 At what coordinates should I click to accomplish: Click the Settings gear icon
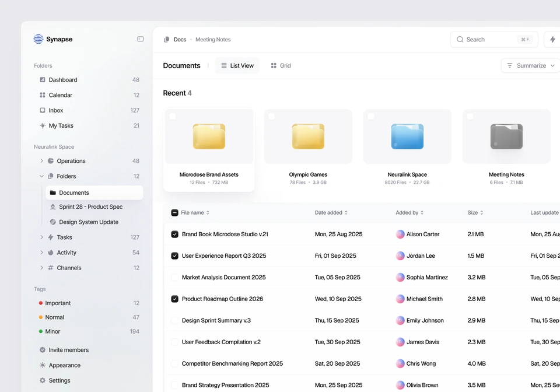click(x=43, y=380)
